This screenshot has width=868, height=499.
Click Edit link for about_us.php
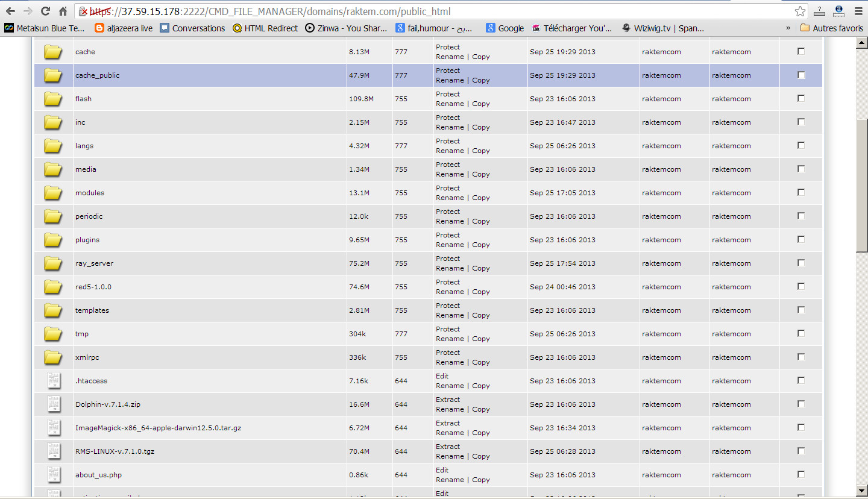coord(442,470)
